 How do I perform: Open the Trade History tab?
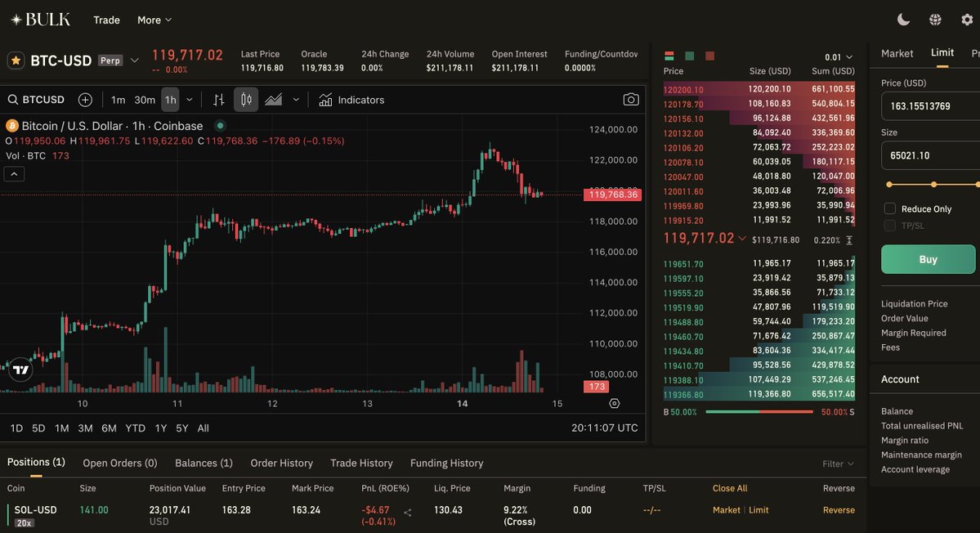pyautogui.click(x=361, y=463)
